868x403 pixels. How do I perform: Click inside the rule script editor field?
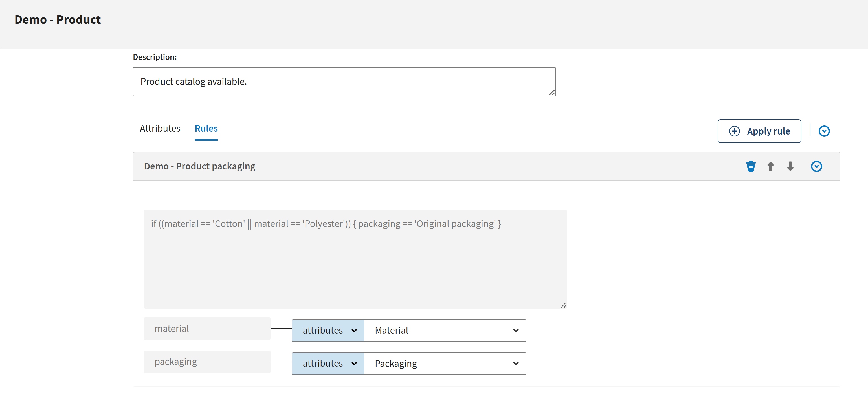355,257
